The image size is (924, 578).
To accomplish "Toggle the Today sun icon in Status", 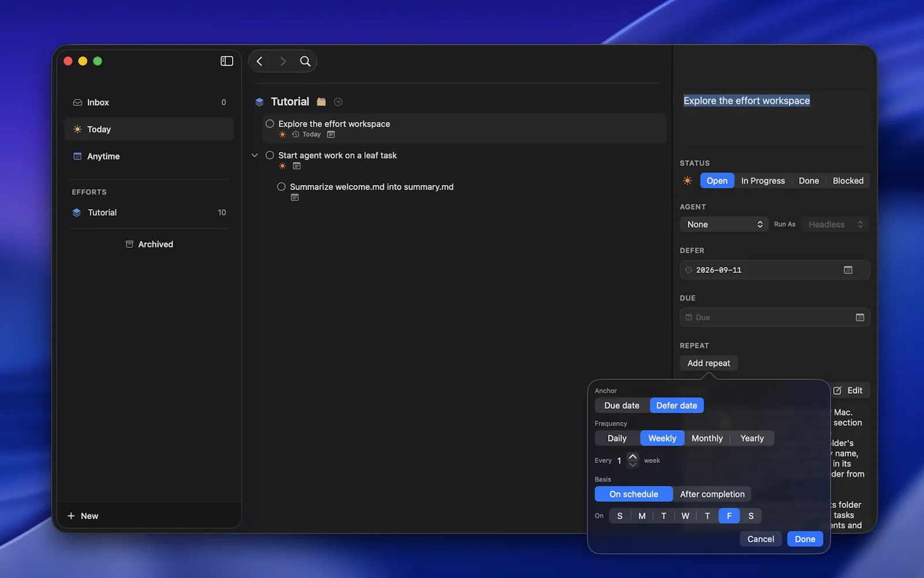I will 687,181.
